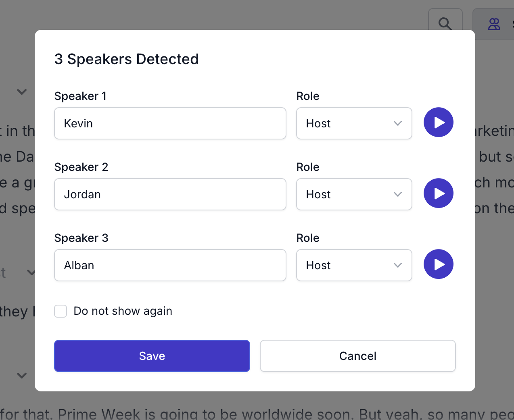Click the "Speaker 3" field label
The width and height of the screenshot is (514, 420).
[81, 238]
